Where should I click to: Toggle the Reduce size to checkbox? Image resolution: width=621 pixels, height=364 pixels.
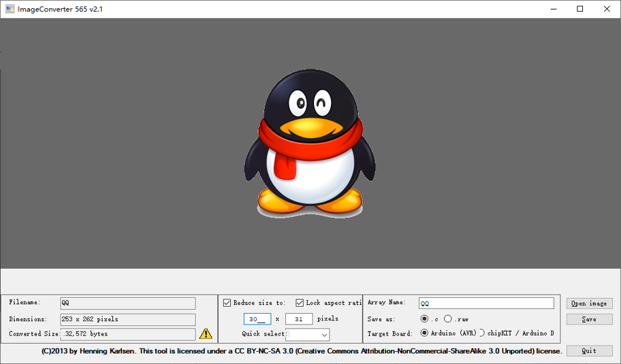click(x=227, y=303)
